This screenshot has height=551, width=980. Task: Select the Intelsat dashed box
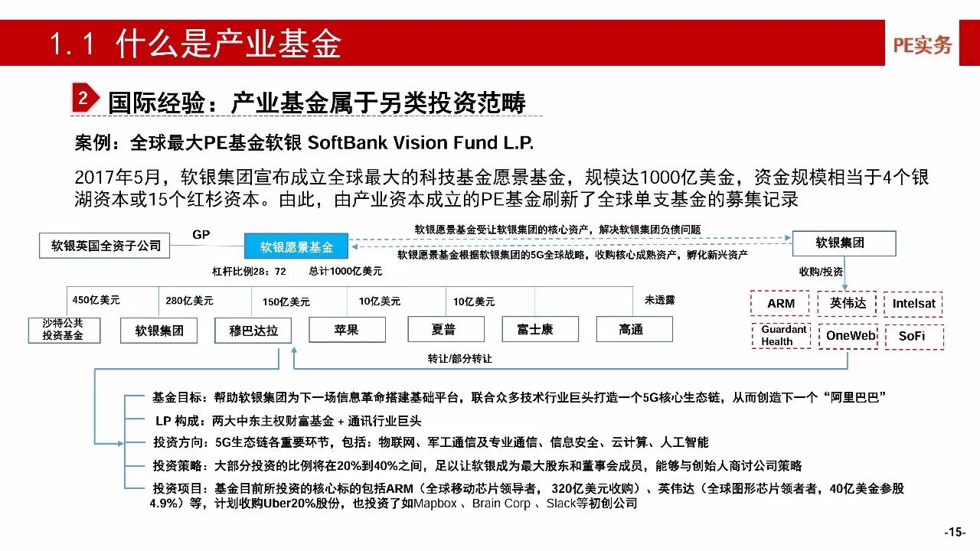point(913,303)
